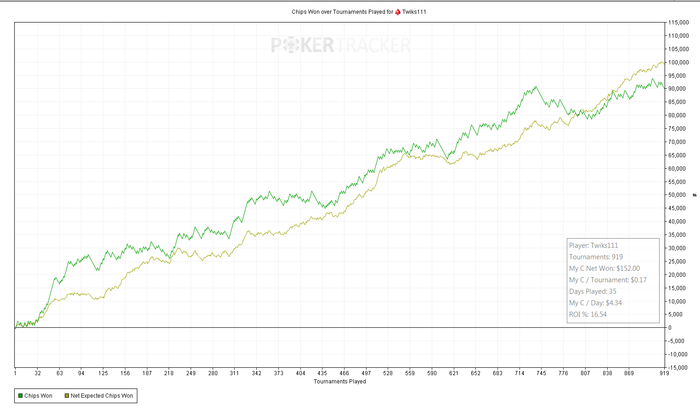This screenshot has height=411, width=700.
Task: Click the 115,000 y-axis tick label
Action: 679,22
